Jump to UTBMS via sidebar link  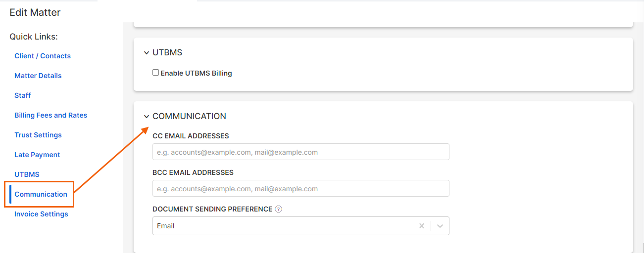click(x=27, y=174)
